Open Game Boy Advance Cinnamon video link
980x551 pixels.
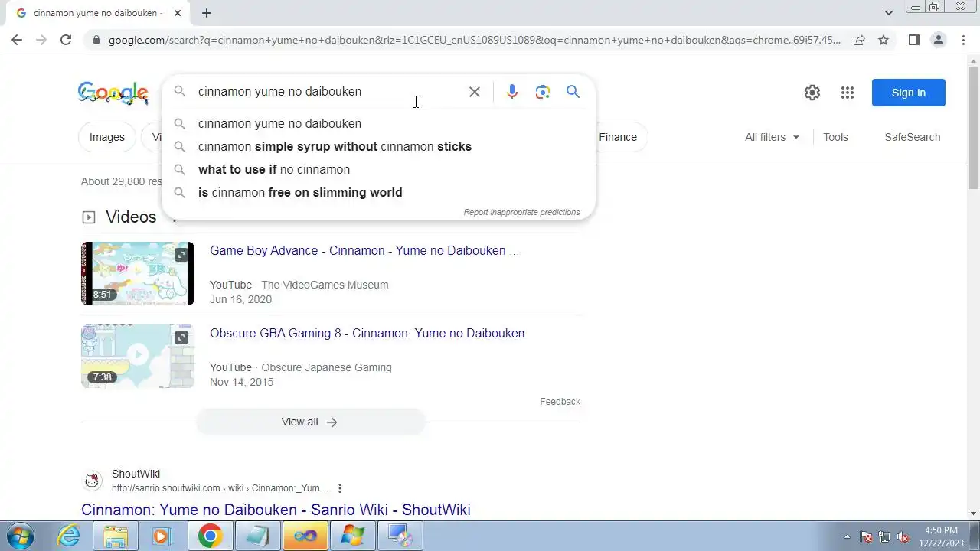[x=364, y=250]
